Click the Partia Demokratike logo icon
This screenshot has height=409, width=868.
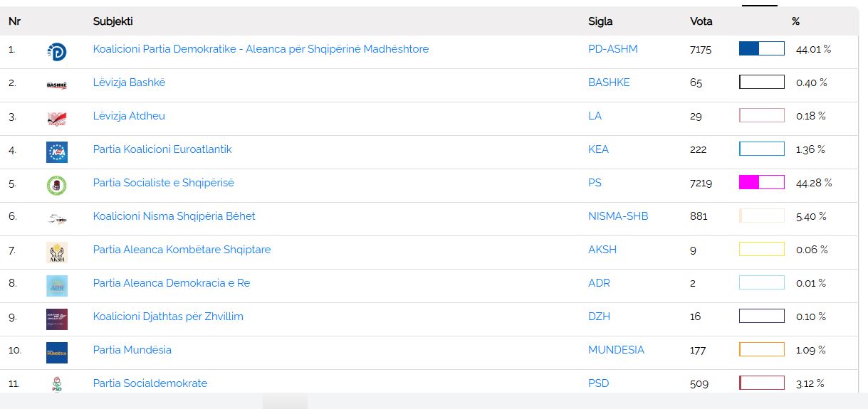point(56,51)
